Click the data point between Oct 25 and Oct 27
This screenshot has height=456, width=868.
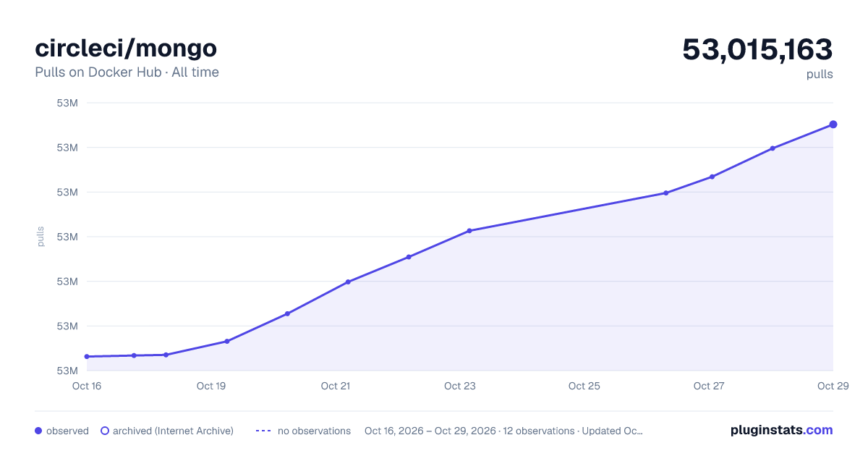click(665, 193)
